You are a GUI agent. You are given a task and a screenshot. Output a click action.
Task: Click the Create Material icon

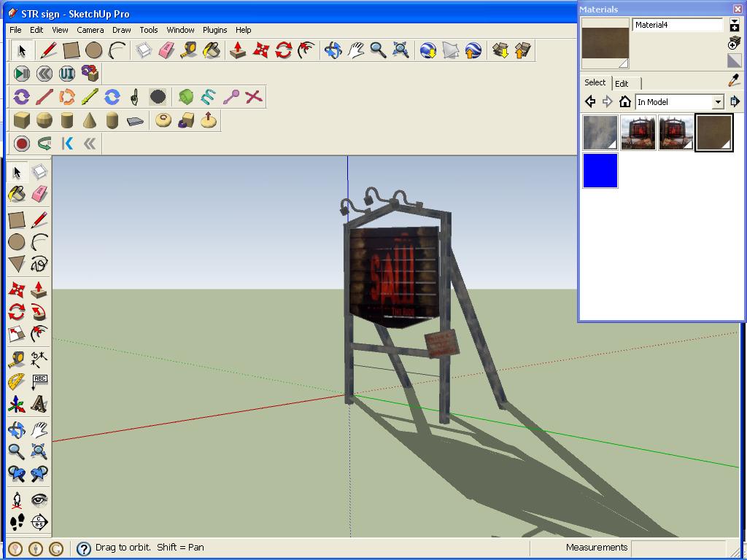click(734, 43)
